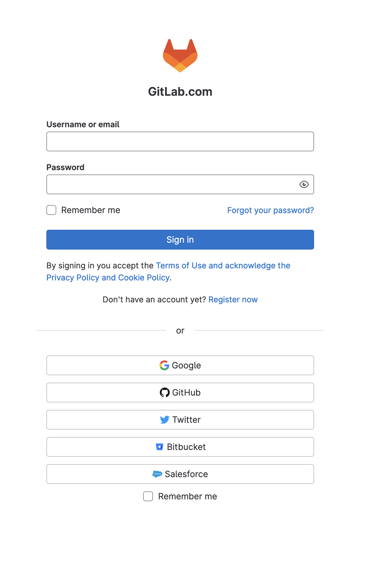Click the GitHub octocat icon

[x=165, y=393]
